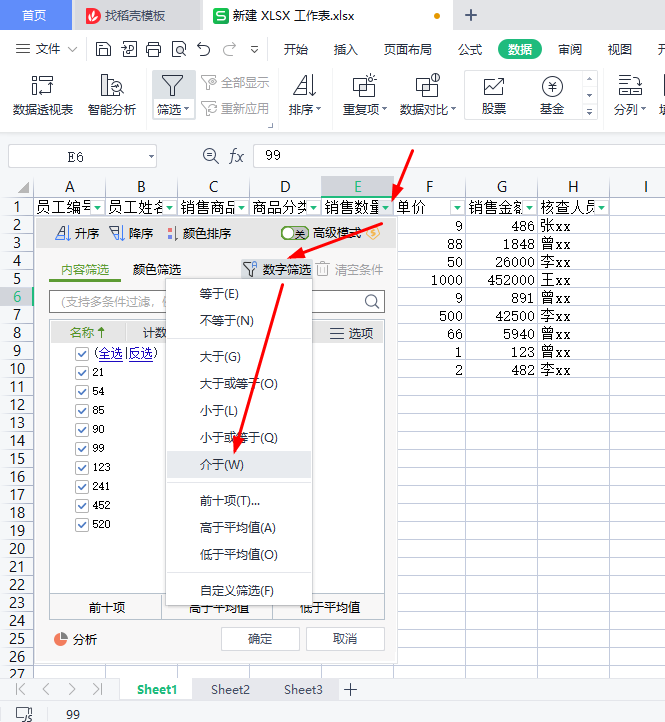The image size is (665, 722).
Task: Choose 大于(G) greater than filter
Action: point(239,357)
